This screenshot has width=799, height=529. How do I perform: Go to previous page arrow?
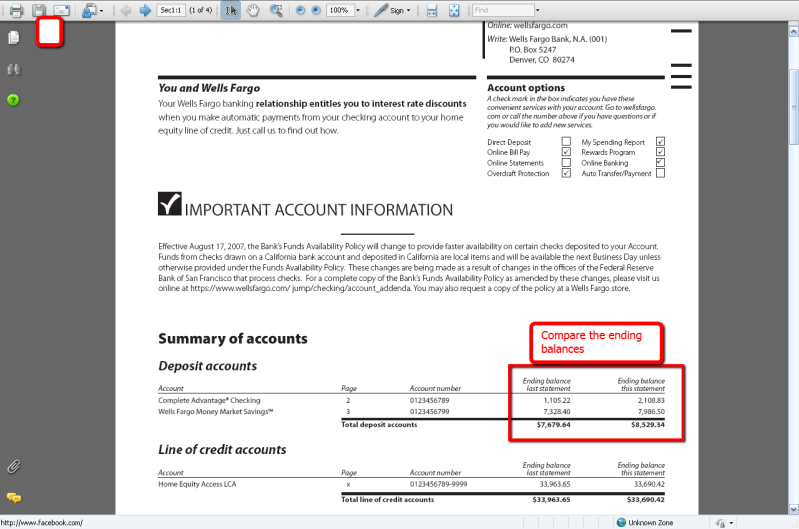pyautogui.click(x=126, y=10)
